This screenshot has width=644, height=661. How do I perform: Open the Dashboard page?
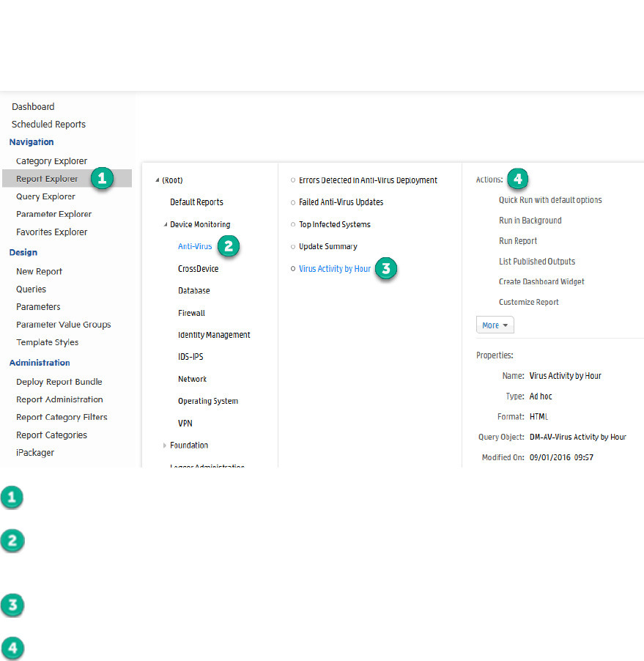[33, 107]
